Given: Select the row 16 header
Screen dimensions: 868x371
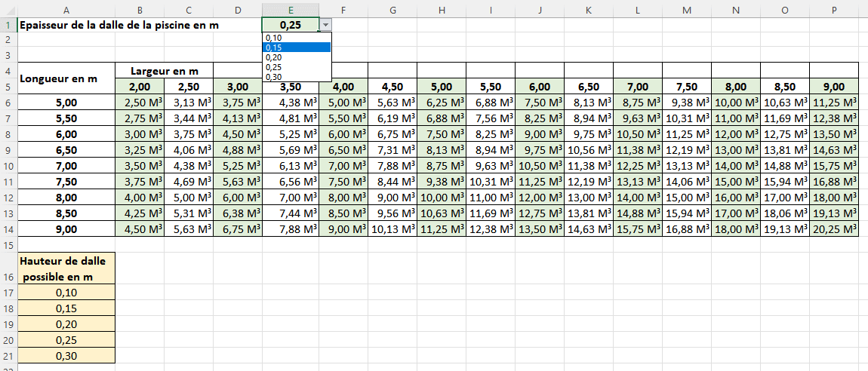Looking at the screenshot, I should pyautogui.click(x=8, y=269).
